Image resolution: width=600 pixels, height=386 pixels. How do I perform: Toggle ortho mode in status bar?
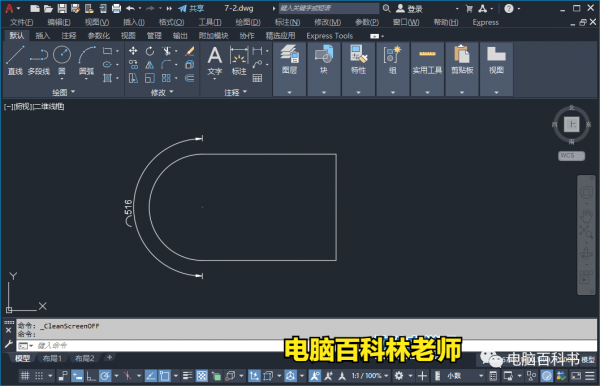point(91,376)
